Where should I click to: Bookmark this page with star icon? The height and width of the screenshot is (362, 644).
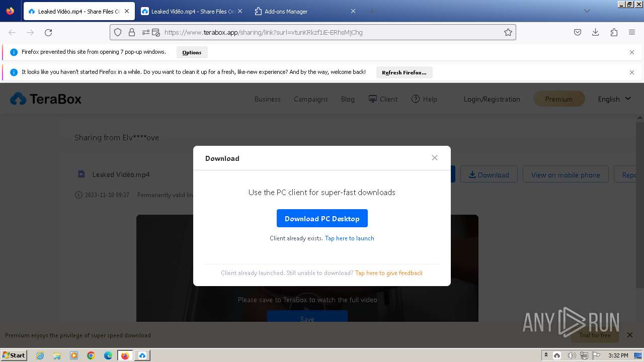point(508,32)
